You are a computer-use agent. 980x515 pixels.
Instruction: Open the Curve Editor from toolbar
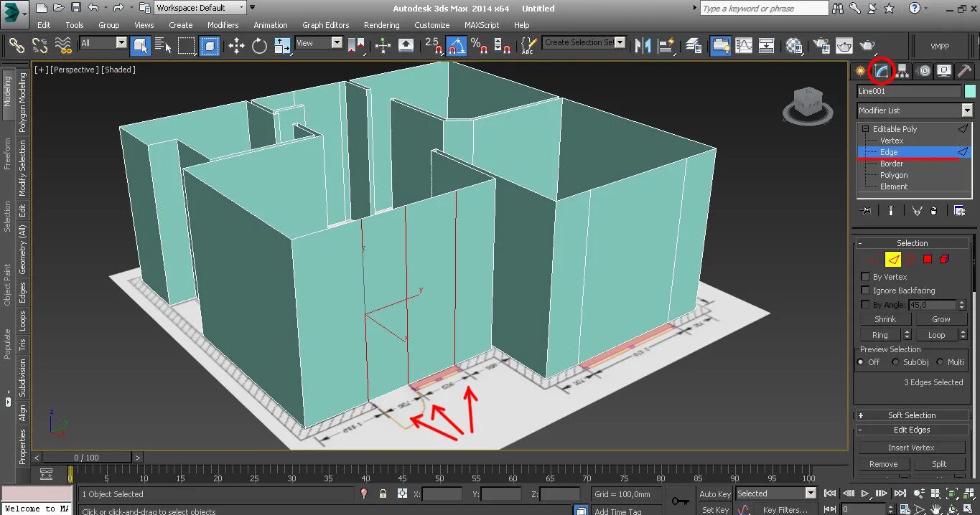point(745,45)
